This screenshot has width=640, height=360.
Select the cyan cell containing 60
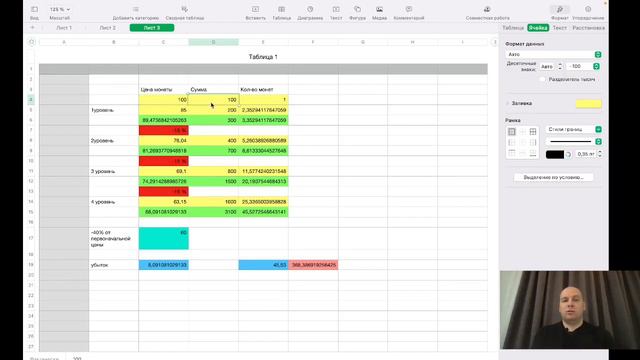pyautogui.click(x=163, y=238)
